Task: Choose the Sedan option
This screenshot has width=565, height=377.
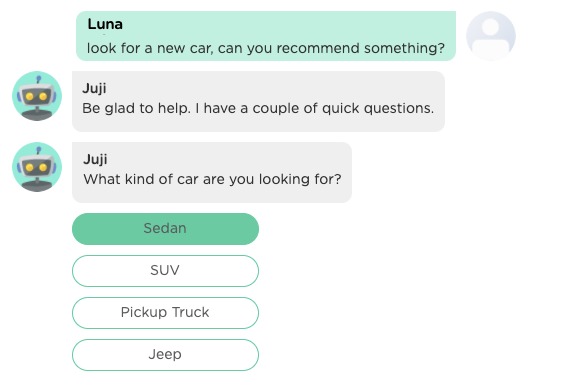Action: [x=165, y=229]
